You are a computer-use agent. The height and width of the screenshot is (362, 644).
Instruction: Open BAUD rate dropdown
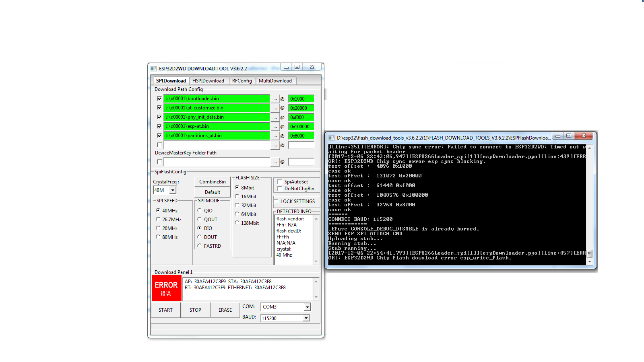pos(306,318)
